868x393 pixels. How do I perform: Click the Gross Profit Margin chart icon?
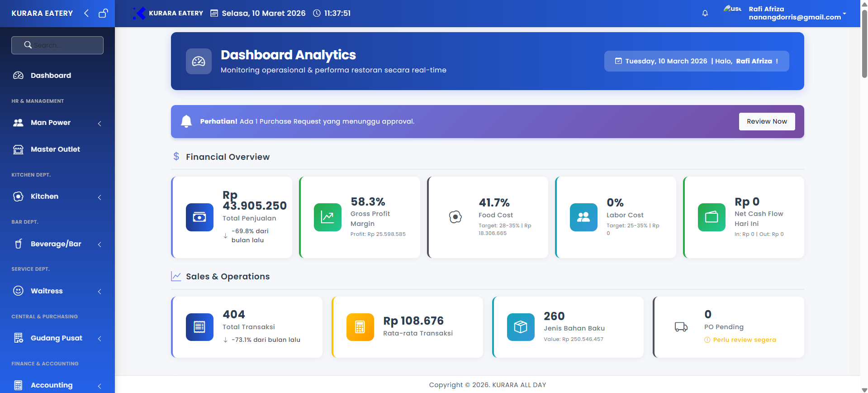click(327, 217)
